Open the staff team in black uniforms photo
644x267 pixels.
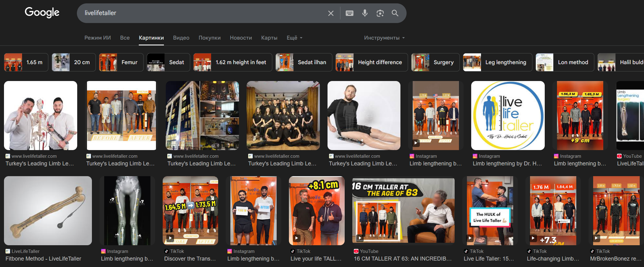[x=283, y=115]
